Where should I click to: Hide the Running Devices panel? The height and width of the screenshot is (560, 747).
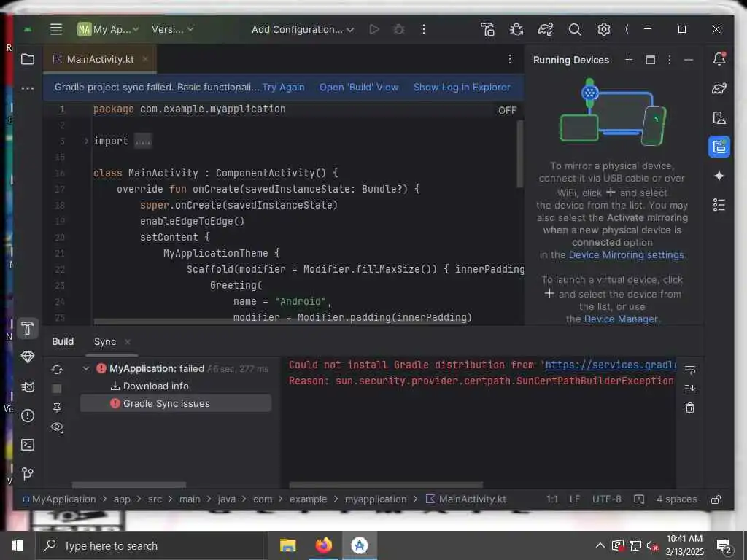click(x=689, y=60)
